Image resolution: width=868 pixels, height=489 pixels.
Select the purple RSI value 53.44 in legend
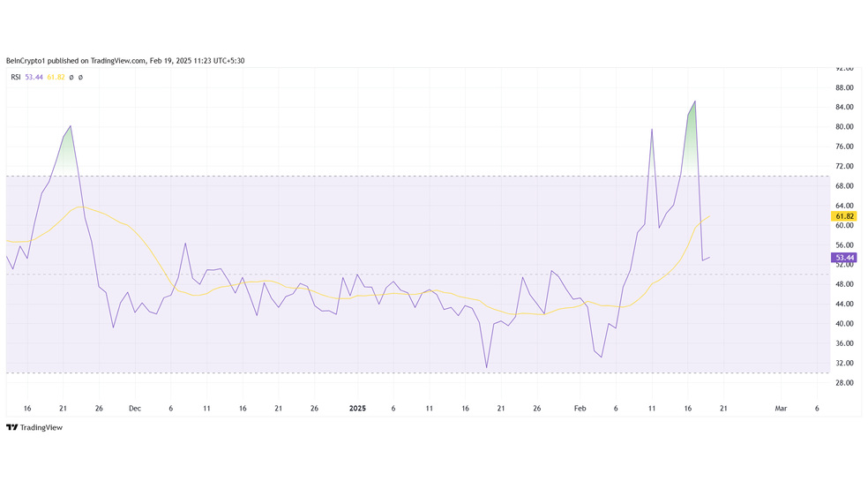point(34,78)
